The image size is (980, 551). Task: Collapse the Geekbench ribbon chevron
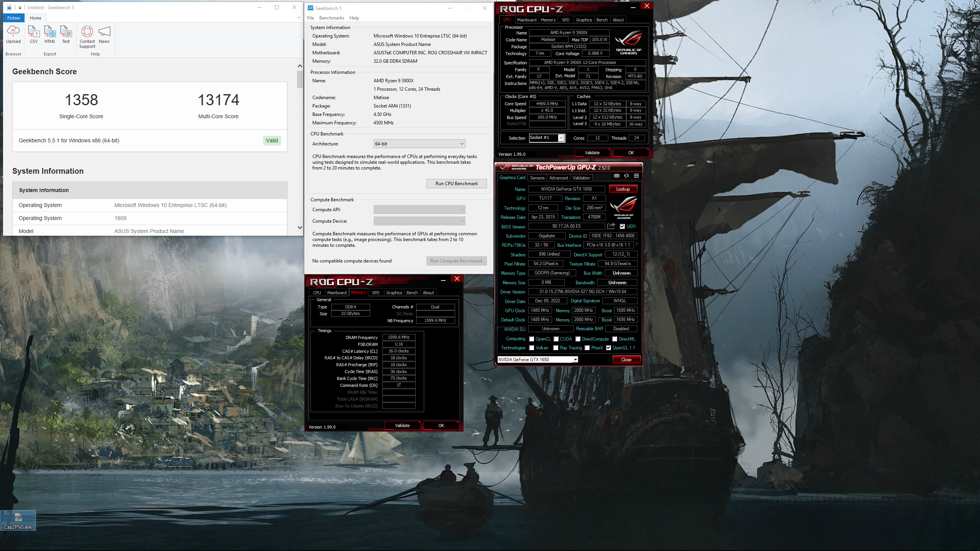pyautogui.click(x=299, y=18)
